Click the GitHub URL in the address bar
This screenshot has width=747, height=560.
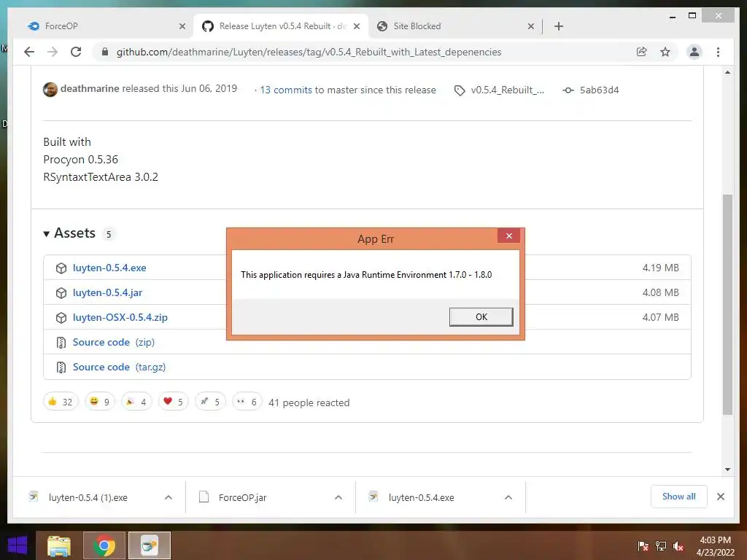coord(309,52)
